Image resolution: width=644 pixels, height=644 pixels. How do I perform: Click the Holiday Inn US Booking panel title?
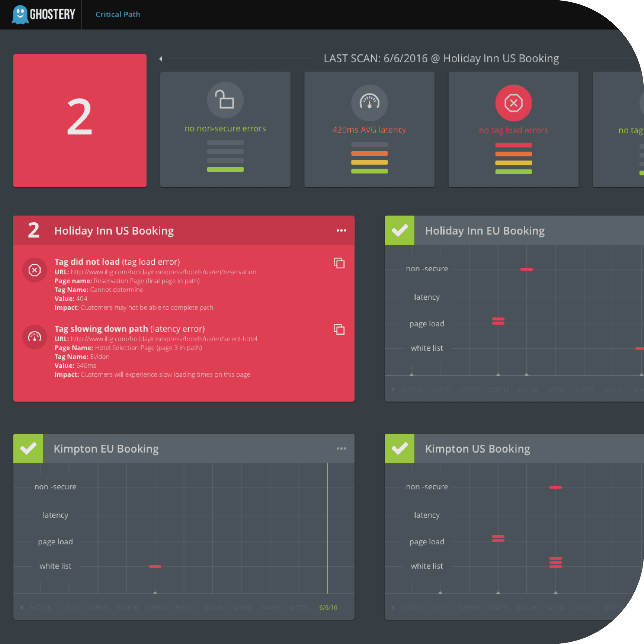point(114,231)
